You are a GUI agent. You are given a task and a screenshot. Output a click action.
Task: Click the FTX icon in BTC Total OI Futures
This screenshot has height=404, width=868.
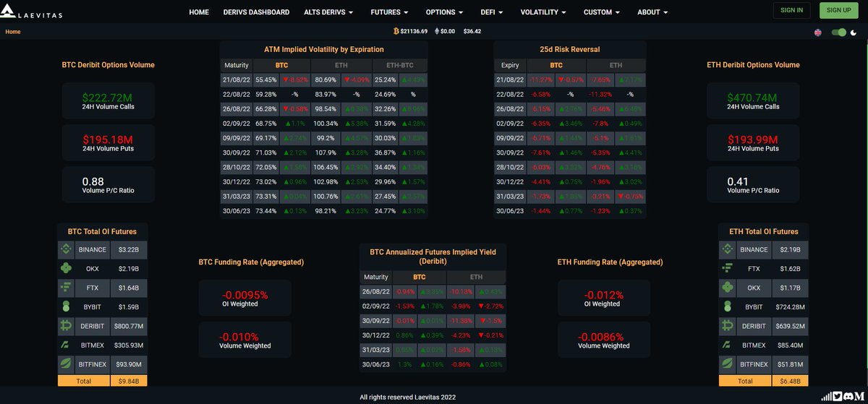[67, 288]
